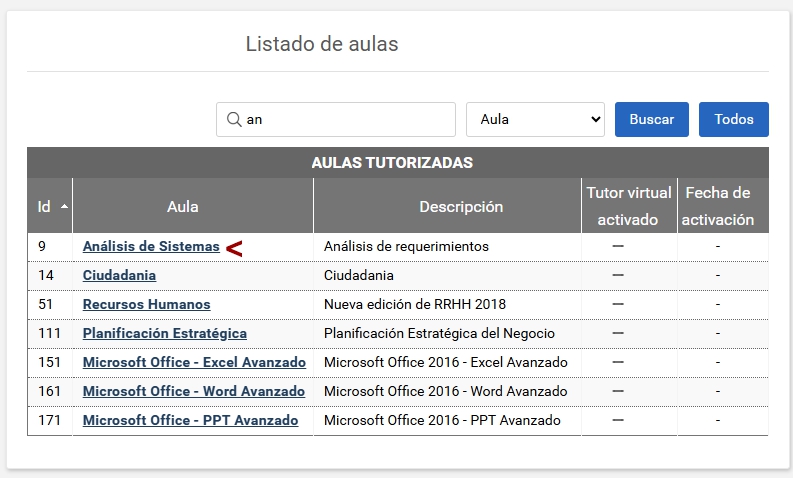Image resolution: width=795 pixels, height=478 pixels.
Task: Click the Tutor virtual activado column header
Action: click(628, 206)
